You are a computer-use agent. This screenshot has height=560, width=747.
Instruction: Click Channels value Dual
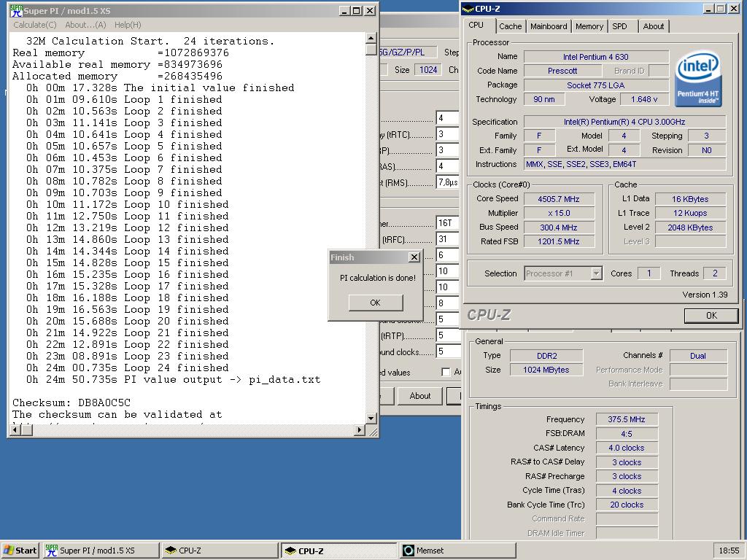(698, 356)
